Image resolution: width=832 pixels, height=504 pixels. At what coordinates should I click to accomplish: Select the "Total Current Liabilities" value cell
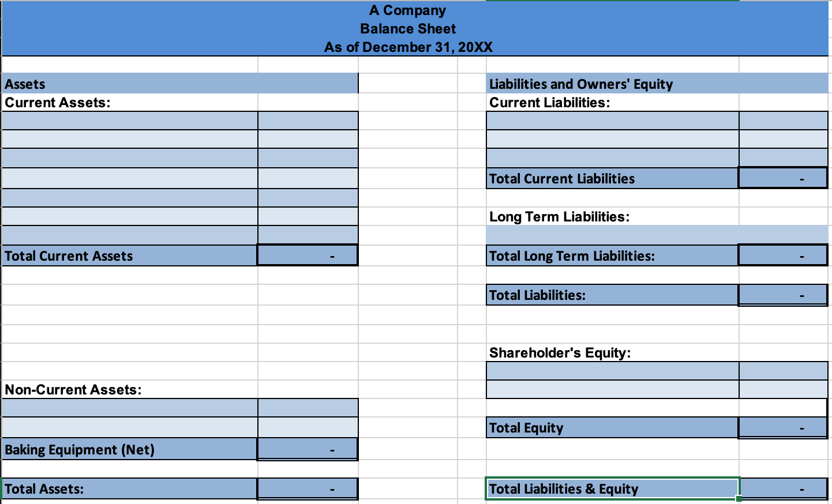tap(783, 179)
